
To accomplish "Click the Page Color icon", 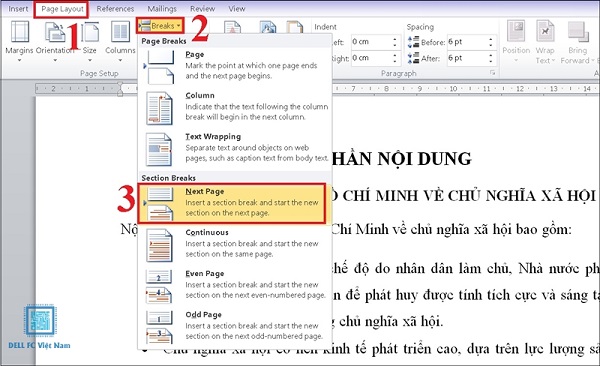I will pyautogui.click(x=267, y=28).
